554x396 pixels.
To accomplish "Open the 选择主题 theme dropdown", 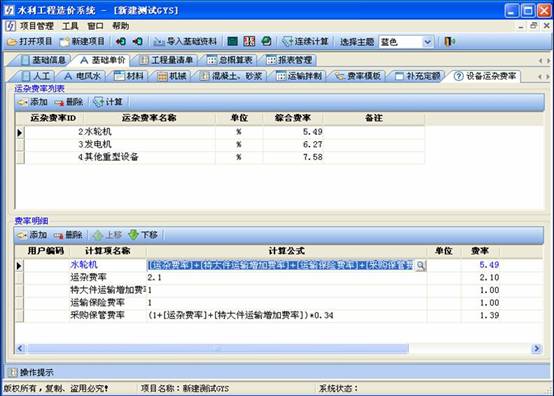I will tap(427, 42).
